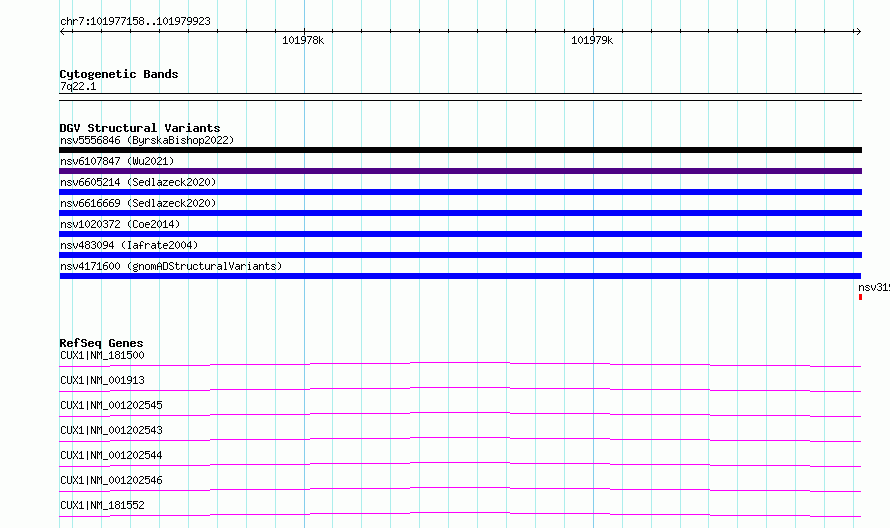The height and width of the screenshot is (528, 890).
Task: Open CUX1|NM_001202543 transcript
Action: pos(111,430)
